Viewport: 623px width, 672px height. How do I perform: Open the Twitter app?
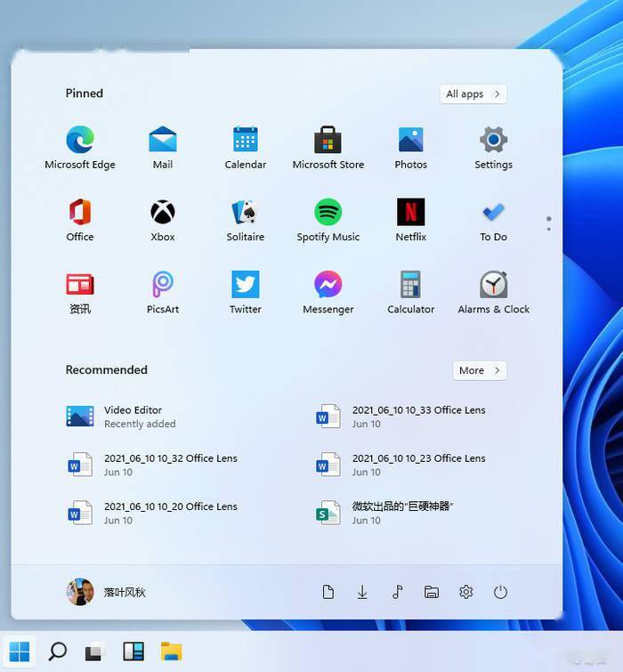coord(245,292)
